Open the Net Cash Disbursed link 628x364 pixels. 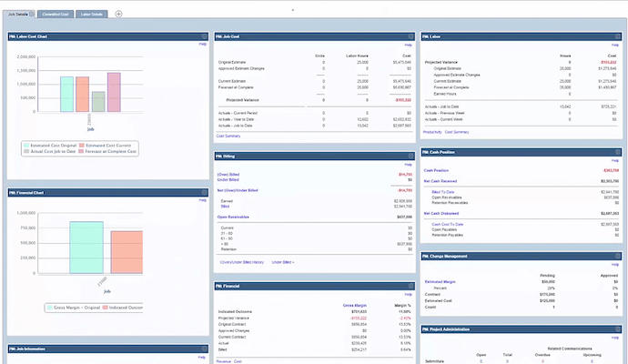pos(441,214)
